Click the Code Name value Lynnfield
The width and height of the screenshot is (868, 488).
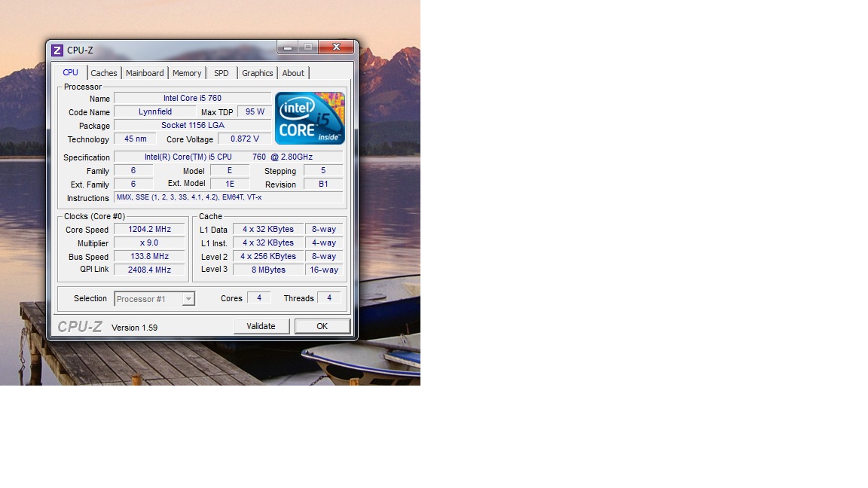click(155, 111)
